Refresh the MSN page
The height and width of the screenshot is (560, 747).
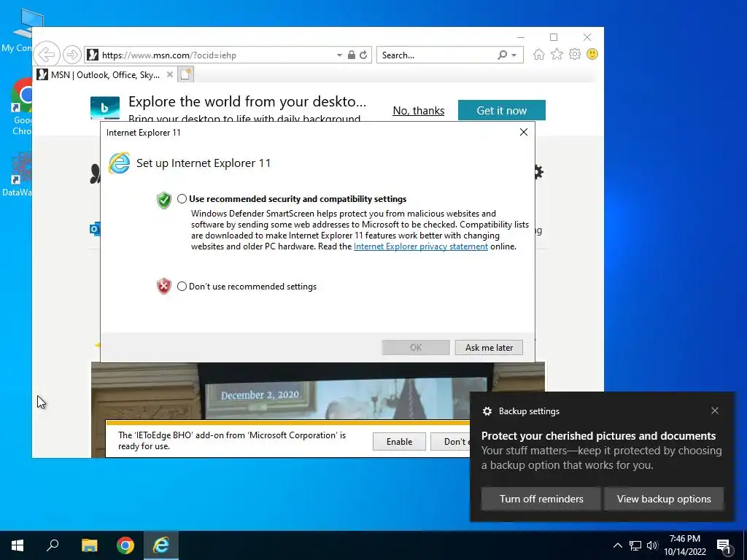click(x=363, y=55)
